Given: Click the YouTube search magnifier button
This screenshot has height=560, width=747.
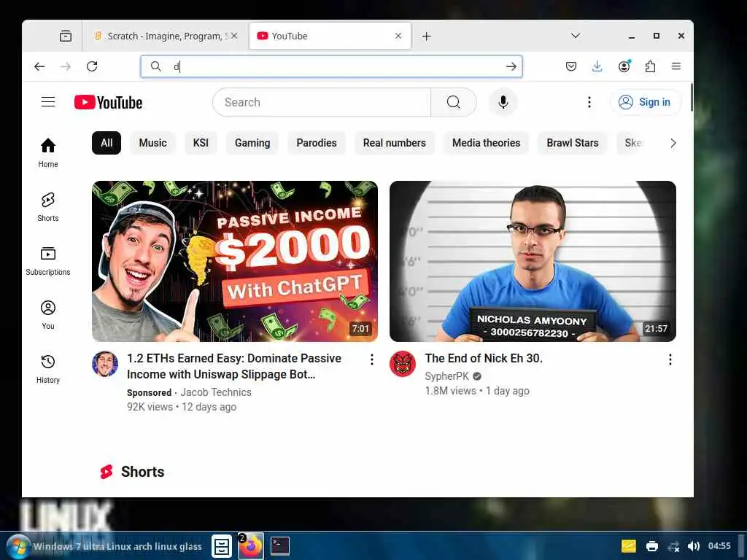Looking at the screenshot, I should pyautogui.click(x=454, y=102).
